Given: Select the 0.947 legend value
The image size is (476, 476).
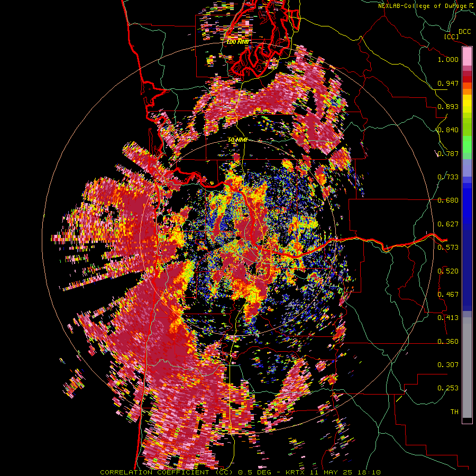Looking at the screenshot, I should [x=448, y=83].
